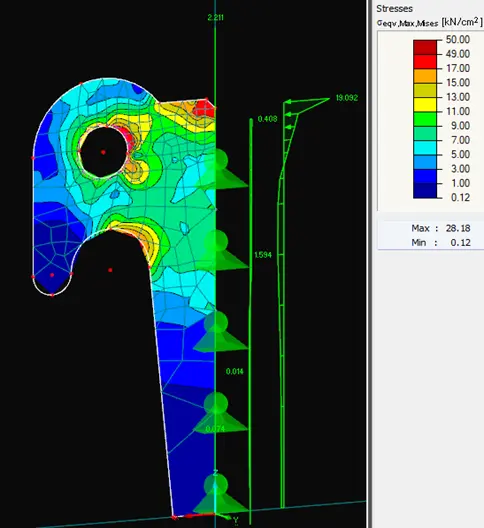484x528 pixels.
Task: Click the middle green nodal support symbol
Action: coord(221,331)
